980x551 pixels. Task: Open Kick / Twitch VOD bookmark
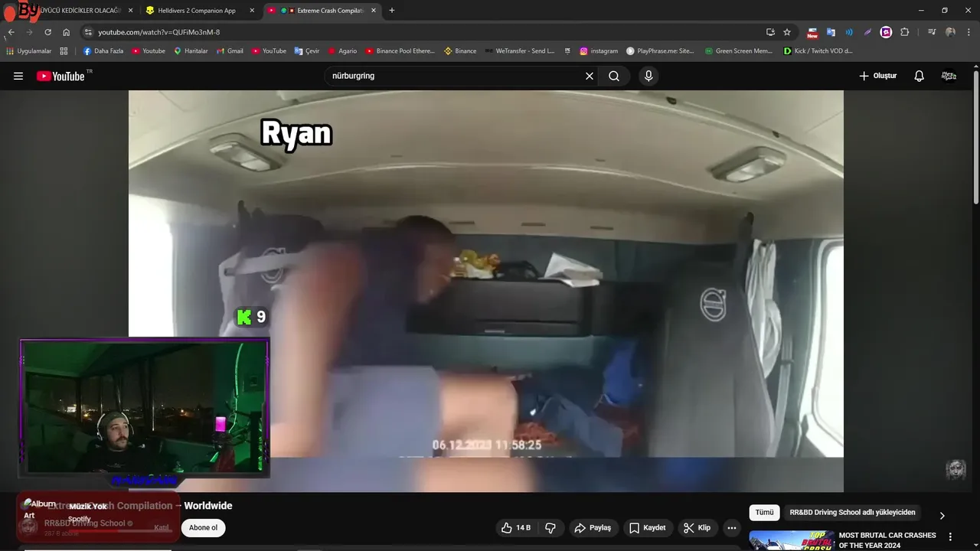click(818, 51)
